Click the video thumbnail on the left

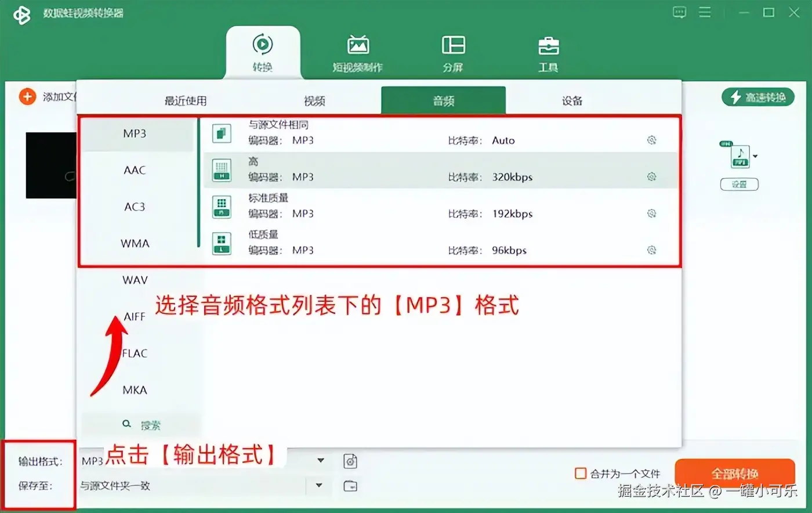51,165
